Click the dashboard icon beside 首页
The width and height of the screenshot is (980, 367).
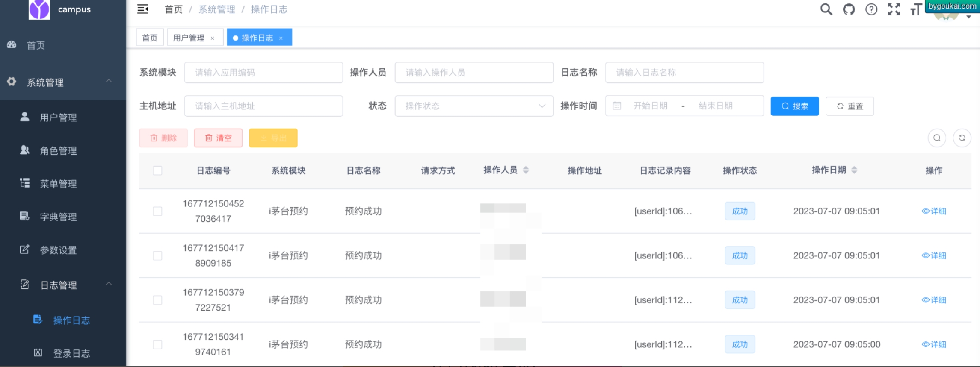click(x=12, y=44)
